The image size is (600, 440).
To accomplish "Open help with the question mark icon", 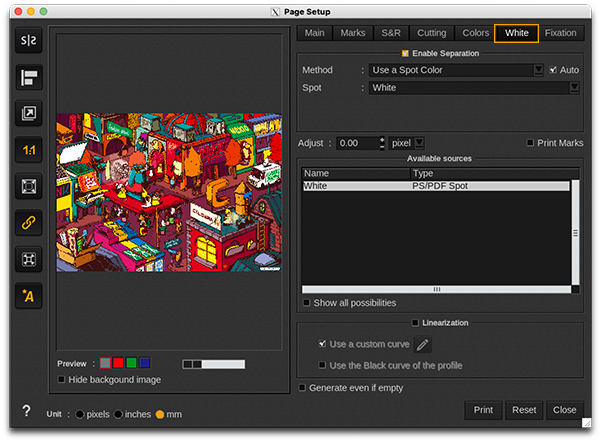I will coord(26,411).
